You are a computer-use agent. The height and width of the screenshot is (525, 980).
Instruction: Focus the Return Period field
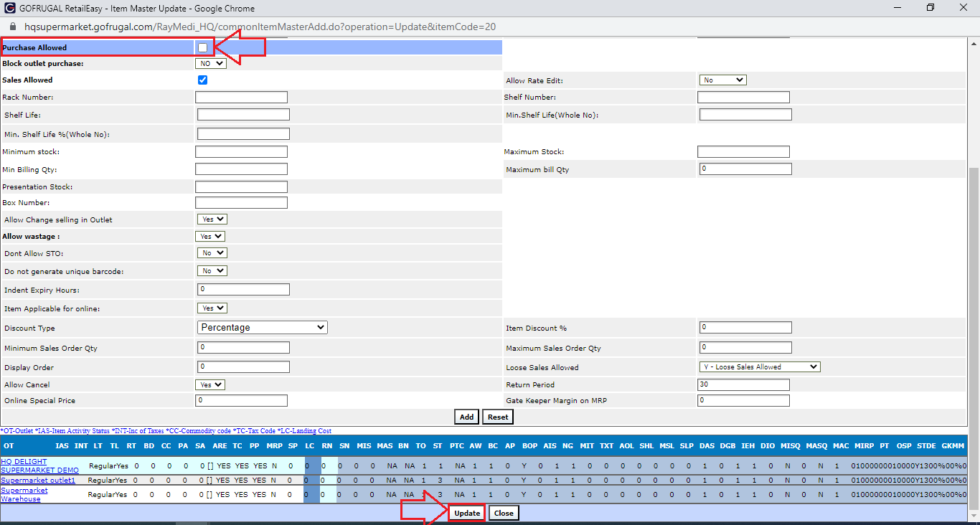[x=743, y=384]
